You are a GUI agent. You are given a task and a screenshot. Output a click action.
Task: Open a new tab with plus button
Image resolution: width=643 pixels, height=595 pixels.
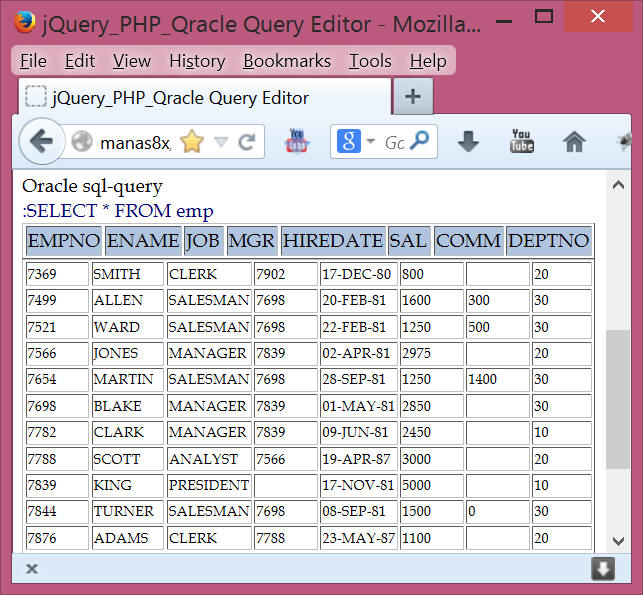coord(412,97)
